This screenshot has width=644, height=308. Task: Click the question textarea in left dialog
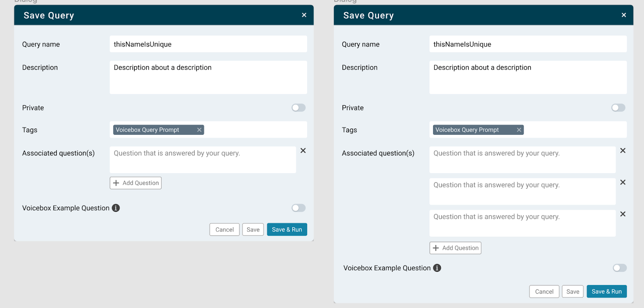tap(203, 160)
